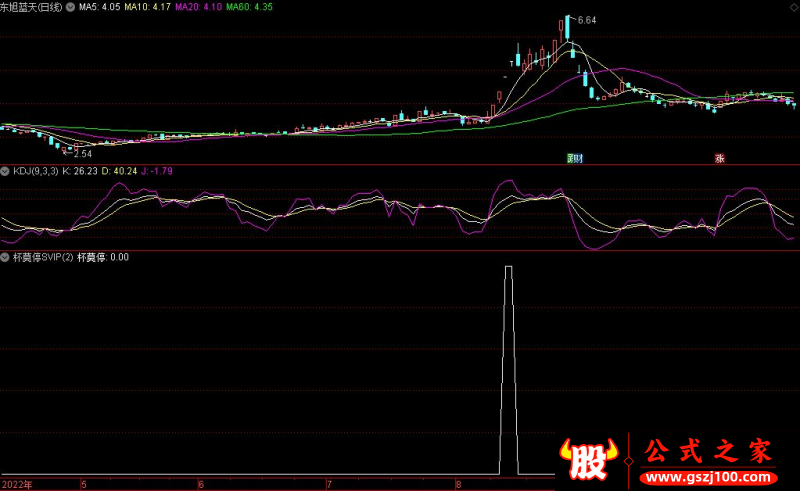Select the MA60 moving average label
This screenshot has width=800, height=491.
click(250, 7)
